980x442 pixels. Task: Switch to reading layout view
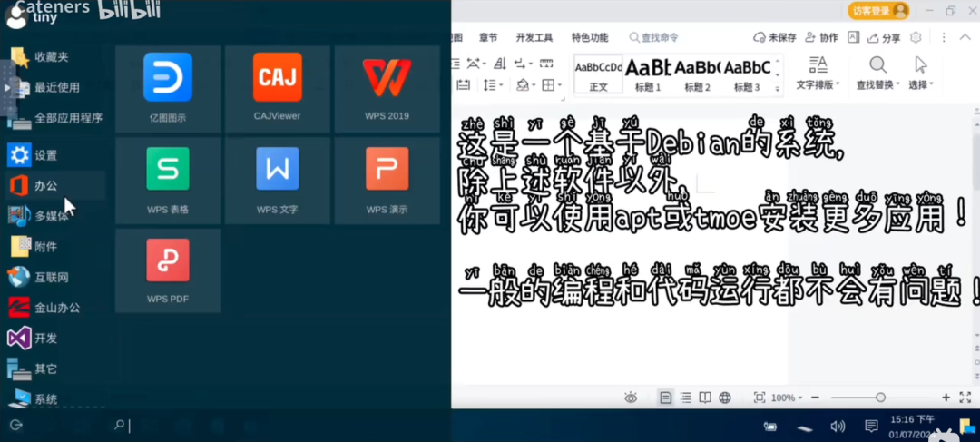pos(705,398)
